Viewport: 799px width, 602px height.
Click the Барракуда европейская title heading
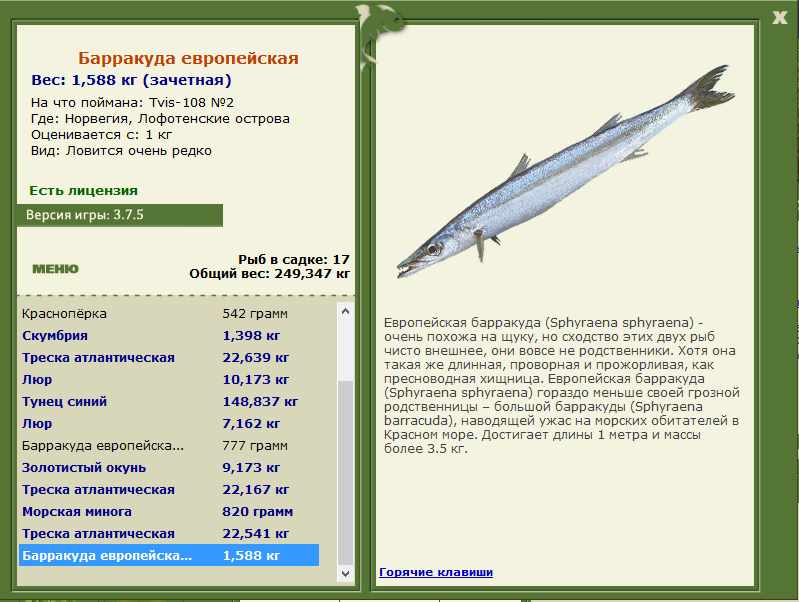(x=188, y=58)
